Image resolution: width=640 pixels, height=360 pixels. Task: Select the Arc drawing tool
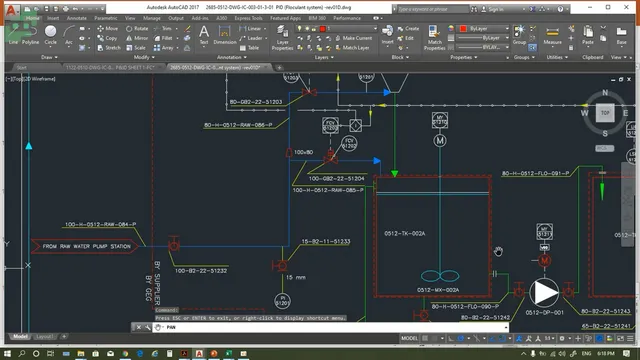69,35
